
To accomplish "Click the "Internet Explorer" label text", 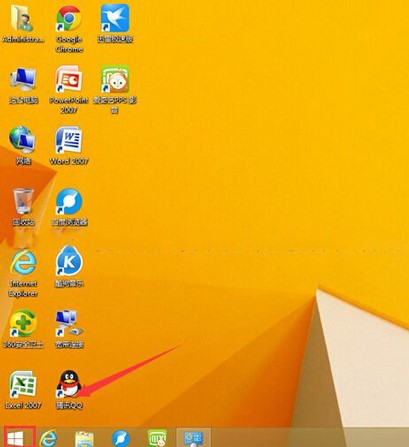I will 23,289.
